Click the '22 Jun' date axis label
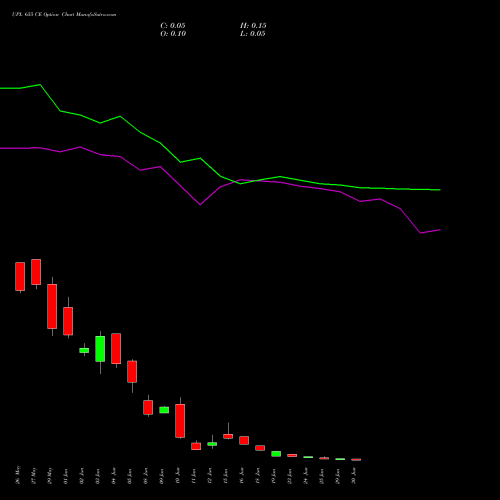Screen dimensions: 500x500 (x=290, y=476)
